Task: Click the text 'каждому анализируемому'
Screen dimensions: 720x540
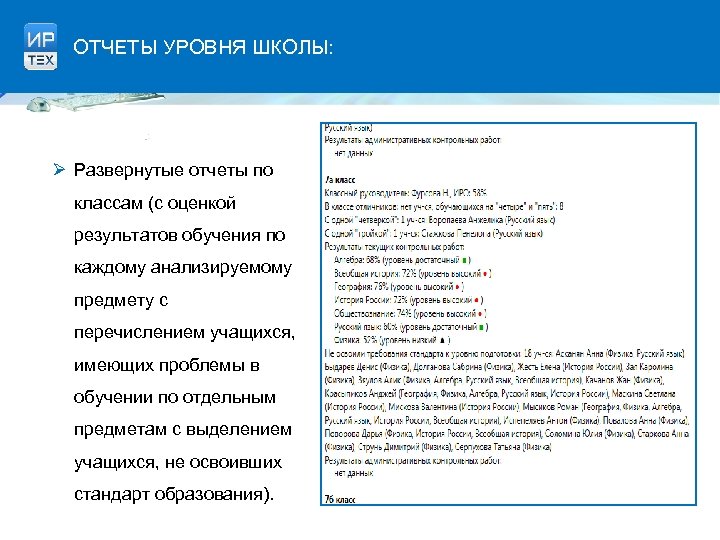Action: pyautogui.click(x=183, y=267)
